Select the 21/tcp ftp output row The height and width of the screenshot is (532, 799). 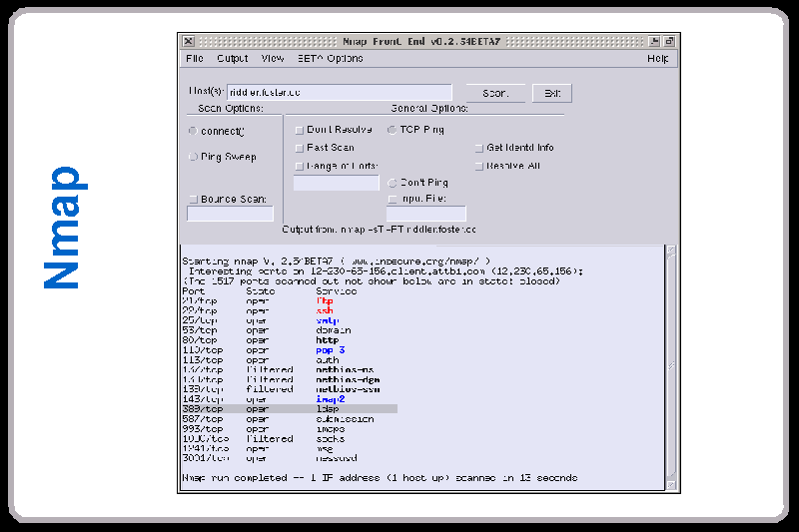point(258,300)
